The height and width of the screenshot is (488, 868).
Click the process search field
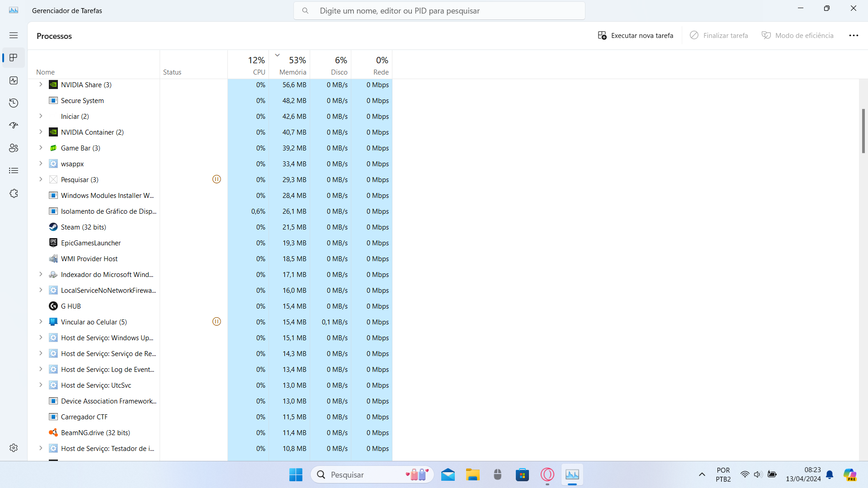(439, 11)
